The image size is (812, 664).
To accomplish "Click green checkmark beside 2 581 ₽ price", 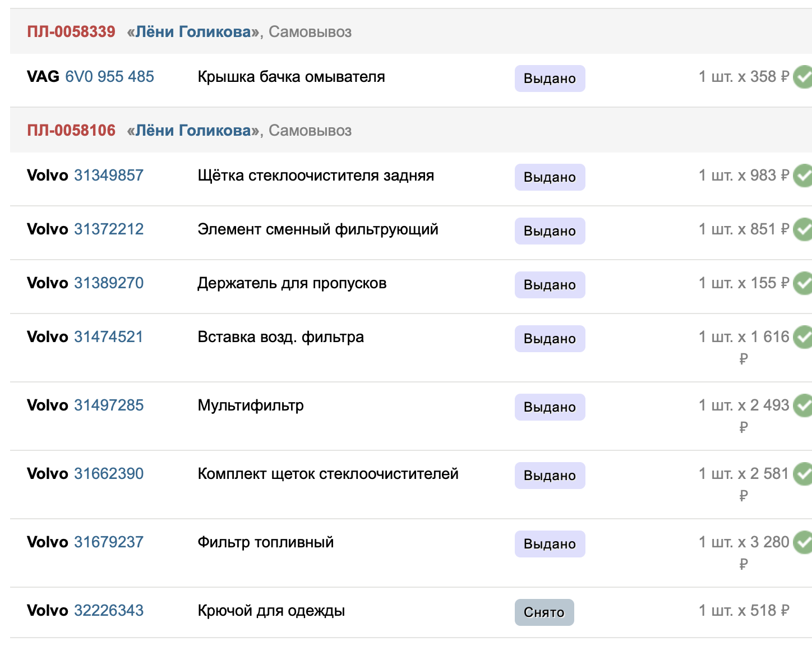I will pyautogui.click(x=803, y=474).
